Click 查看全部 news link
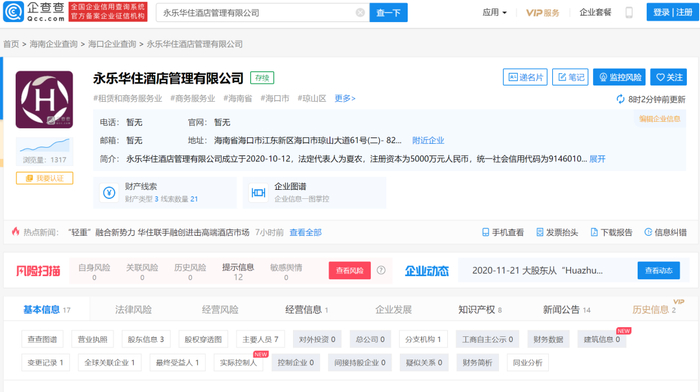 (x=305, y=232)
